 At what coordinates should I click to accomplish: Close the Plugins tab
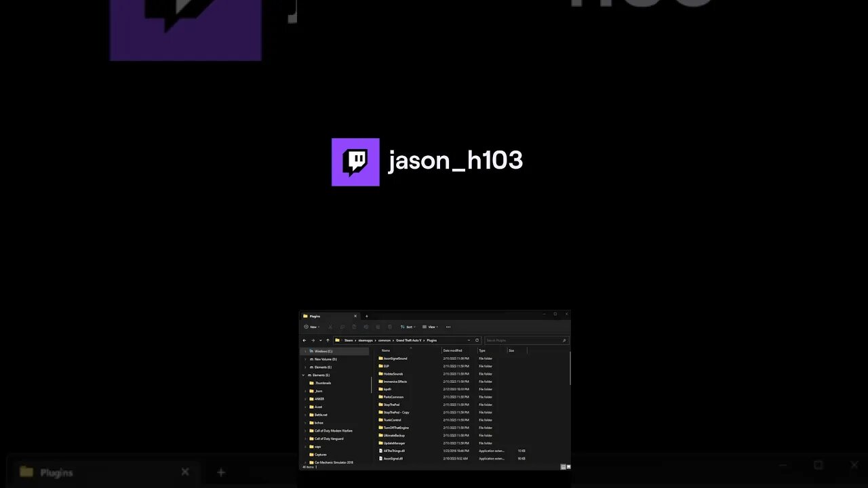coord(355,316)
